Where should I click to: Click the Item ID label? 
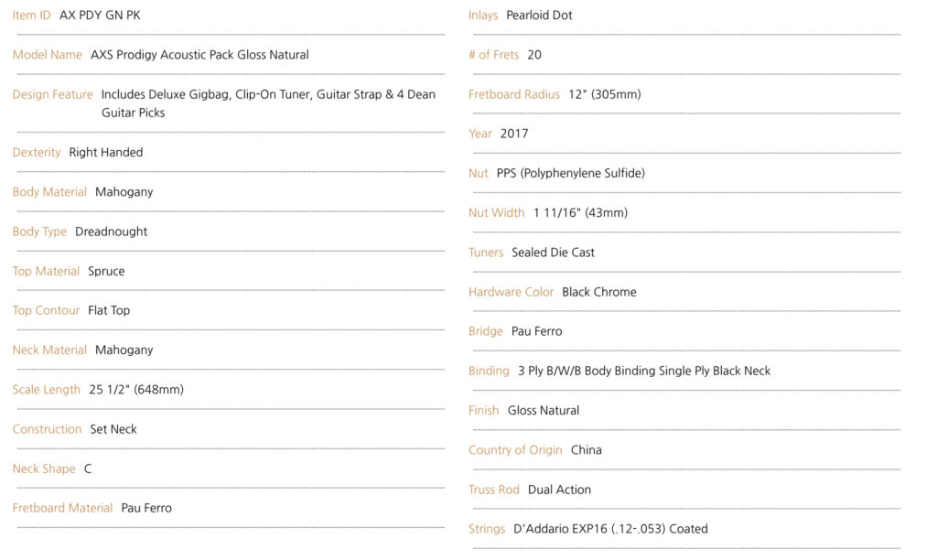coord(32,15)
